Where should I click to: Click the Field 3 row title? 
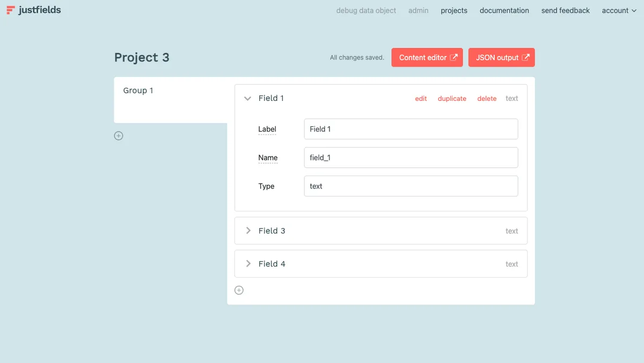[272, 230]
